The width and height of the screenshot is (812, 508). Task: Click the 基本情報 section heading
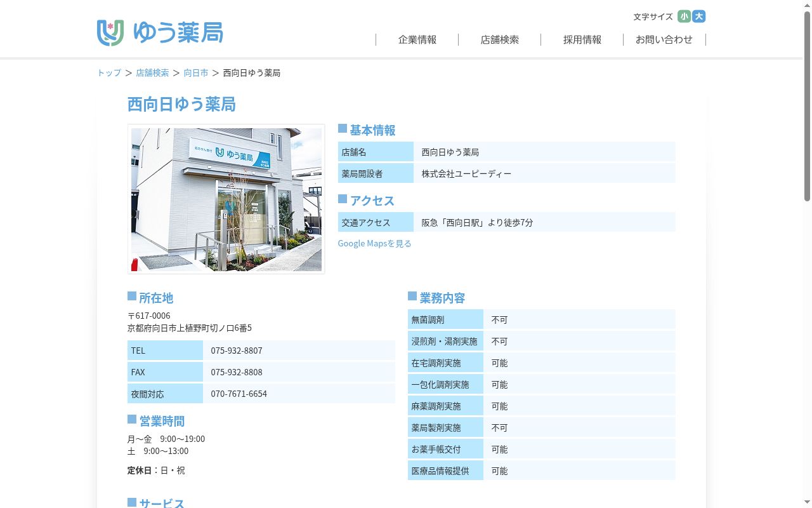point(367,130)
